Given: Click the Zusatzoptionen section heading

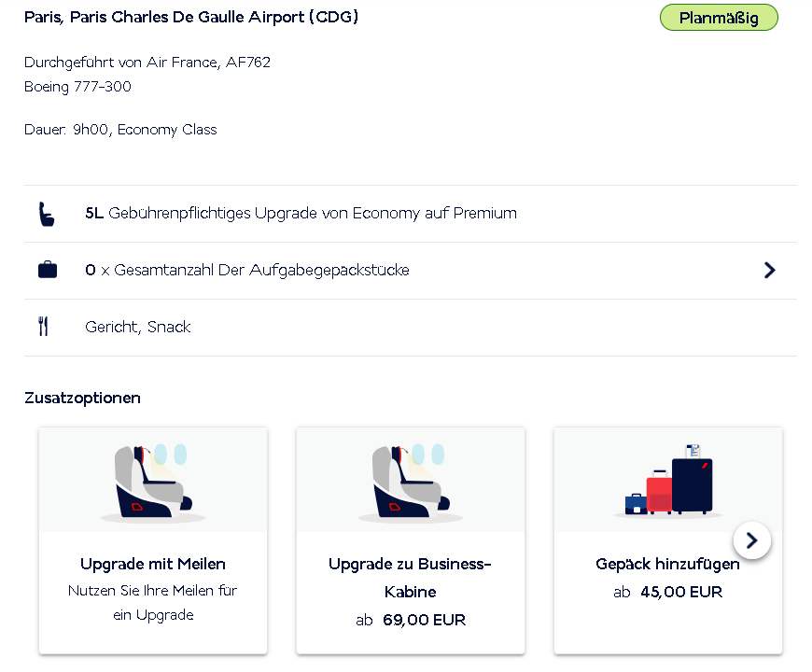Looking at the screenshot, I should [82, 398].
